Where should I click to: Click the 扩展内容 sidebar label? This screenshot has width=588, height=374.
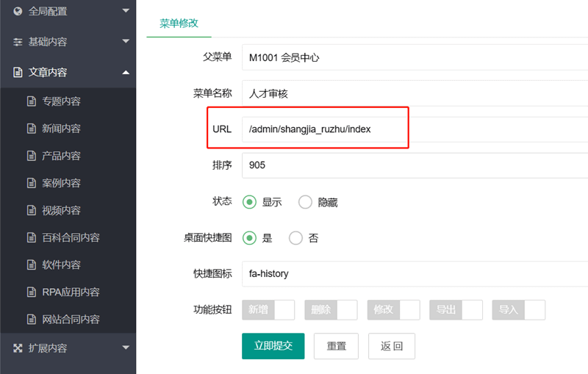tap(48, 348)
